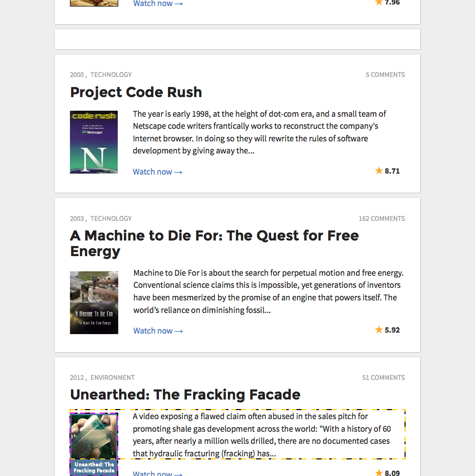Click Watch now under Unearthed Fracking Facade
The height and width of the screenshot is (476, 475).
click(157, 473)
